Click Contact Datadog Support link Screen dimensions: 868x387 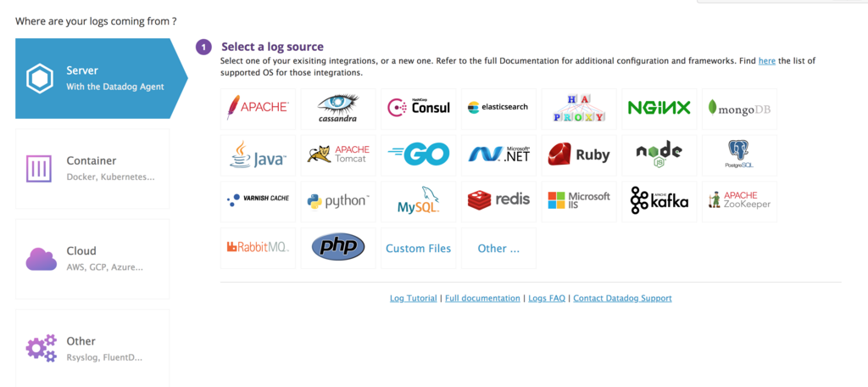pos(623,298)
